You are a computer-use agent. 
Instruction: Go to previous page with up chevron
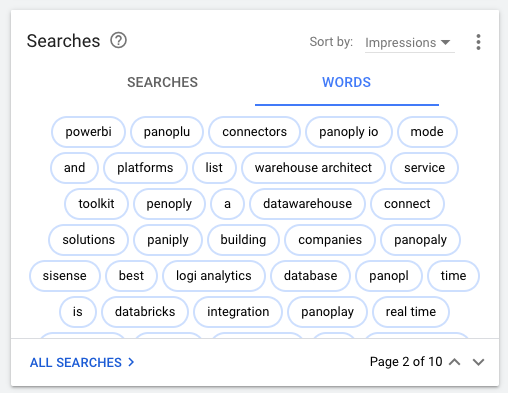click(x=455, y=362)
